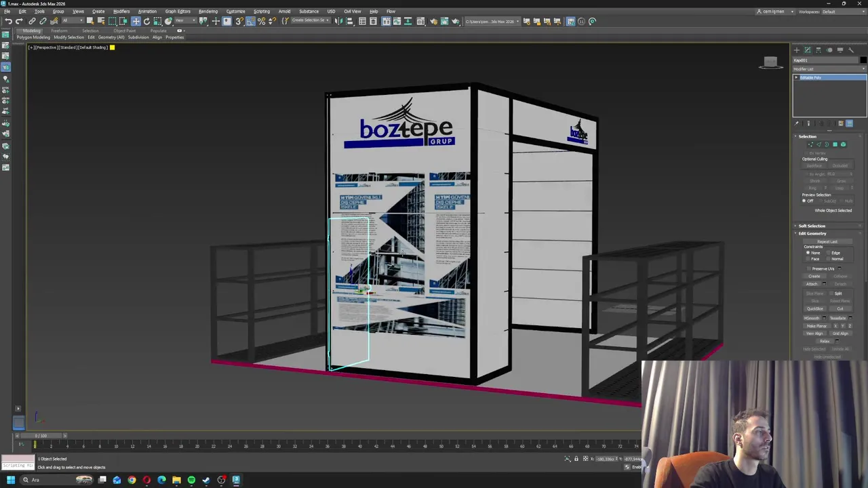The height and width of the screenshot is (488, 868).
Task: Activate the Select and Rotate tool
Action: pos(146,21)
